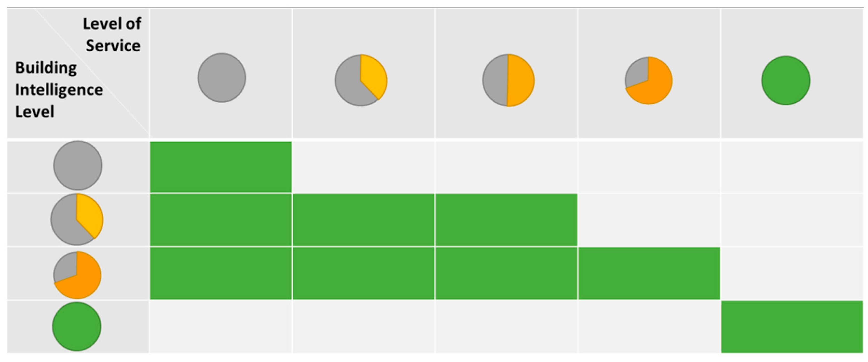Select the mostly-orange pie in the Level of Service header
This screenshot has width=868, height=362.
649,80
